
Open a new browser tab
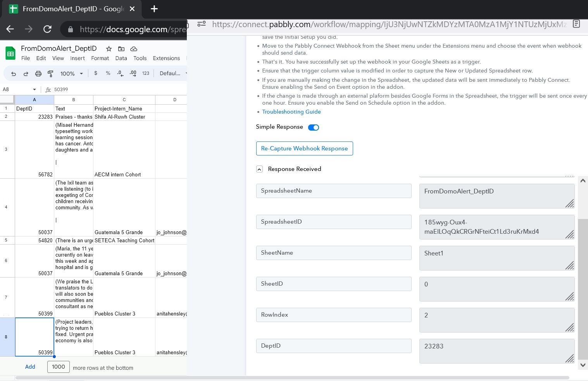coord(154,9)
